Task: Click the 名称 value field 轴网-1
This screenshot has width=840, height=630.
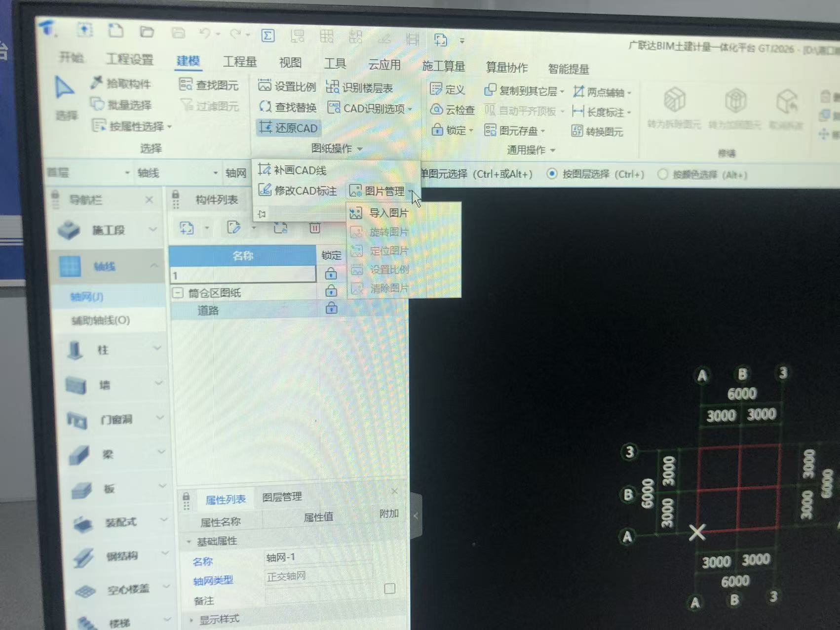Action: pos(318,557)
